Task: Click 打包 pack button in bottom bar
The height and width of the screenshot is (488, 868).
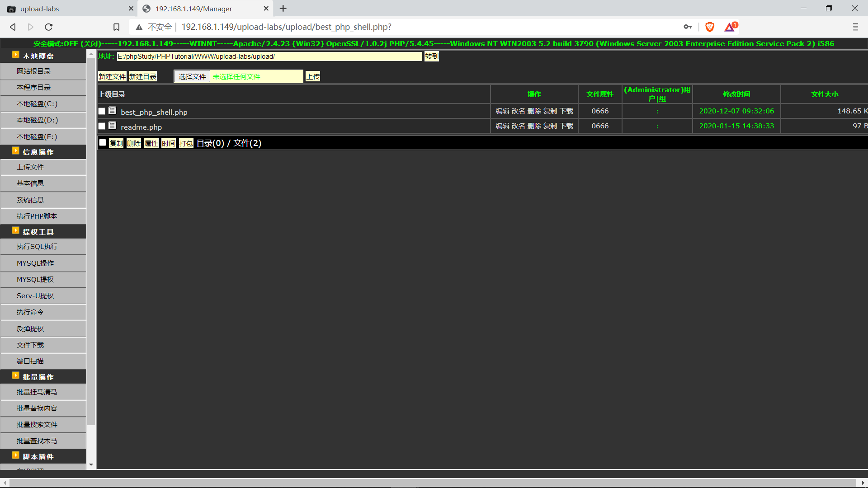Action: click(186, 143)
